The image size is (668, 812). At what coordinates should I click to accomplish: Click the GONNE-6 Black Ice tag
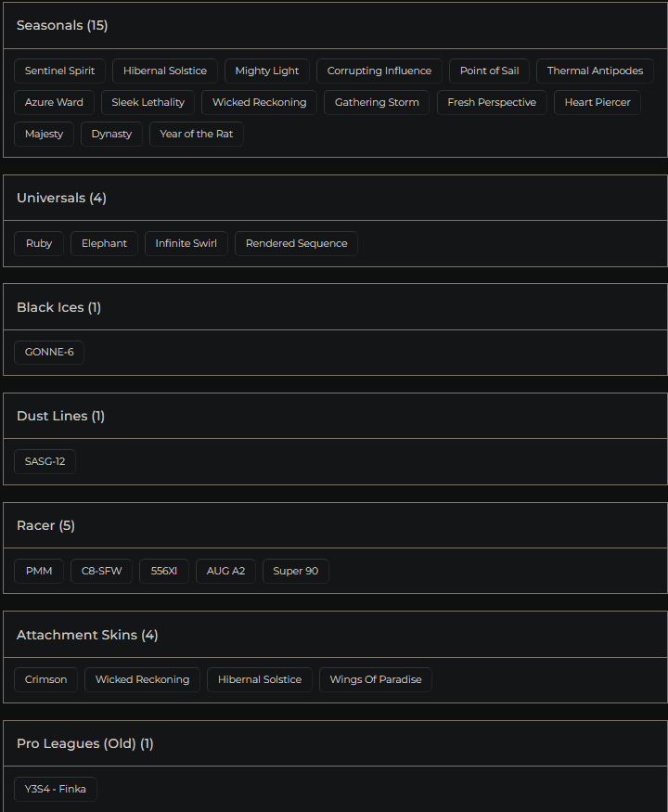point(48,352)
